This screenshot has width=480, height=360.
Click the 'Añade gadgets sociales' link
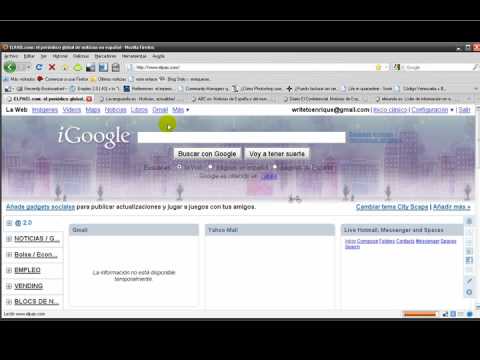tap(40, 207)
